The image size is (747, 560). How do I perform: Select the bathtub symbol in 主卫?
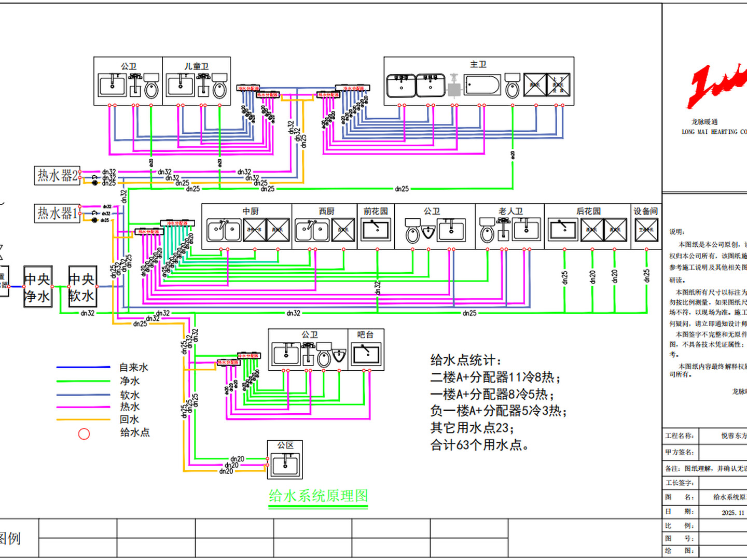click(482, 85)
